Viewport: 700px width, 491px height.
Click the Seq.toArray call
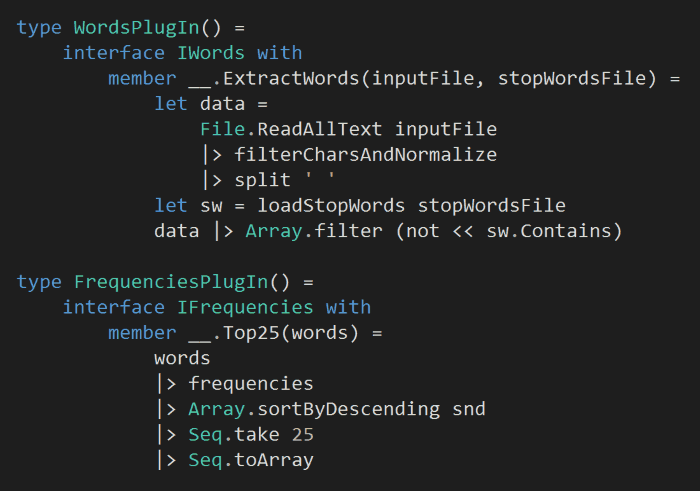coord(250,460)
